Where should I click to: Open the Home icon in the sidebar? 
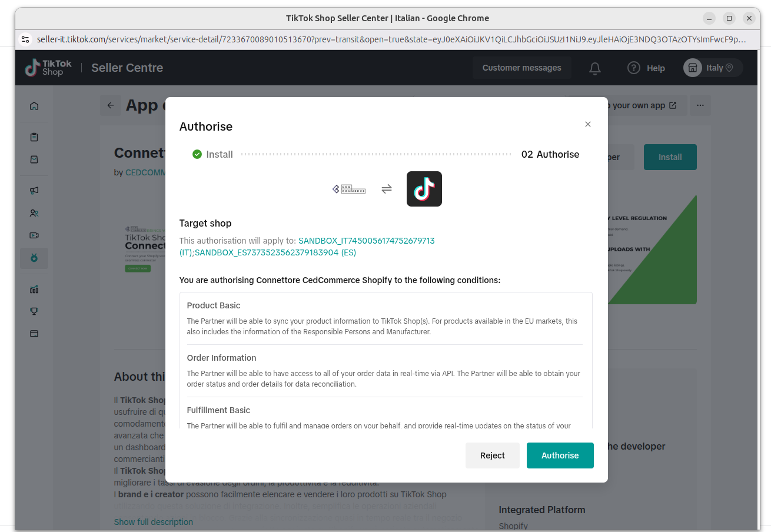point(34,106)
